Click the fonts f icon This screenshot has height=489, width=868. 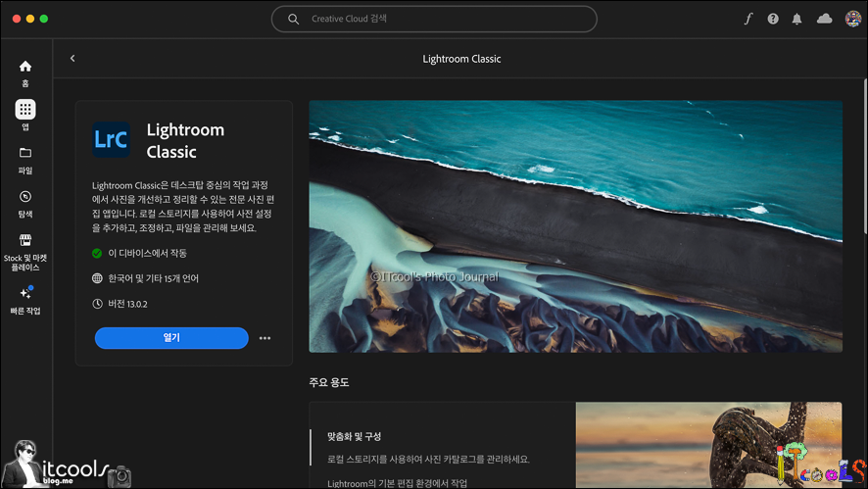pos(748,19)
